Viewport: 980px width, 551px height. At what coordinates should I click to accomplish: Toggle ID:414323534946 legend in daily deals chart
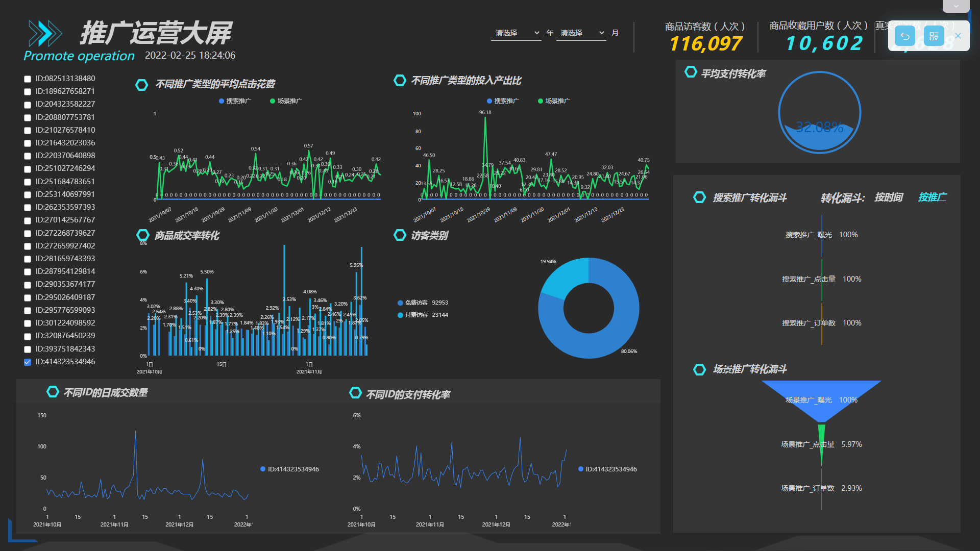(289, 469)
